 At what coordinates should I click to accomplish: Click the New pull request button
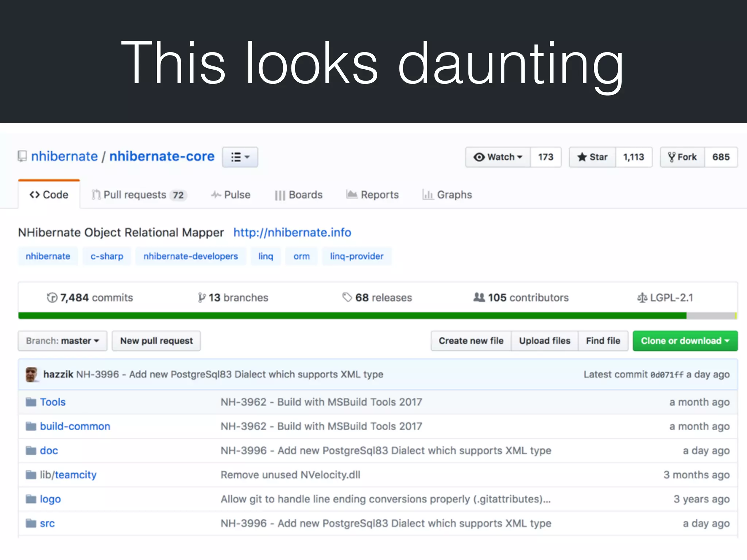156,341
